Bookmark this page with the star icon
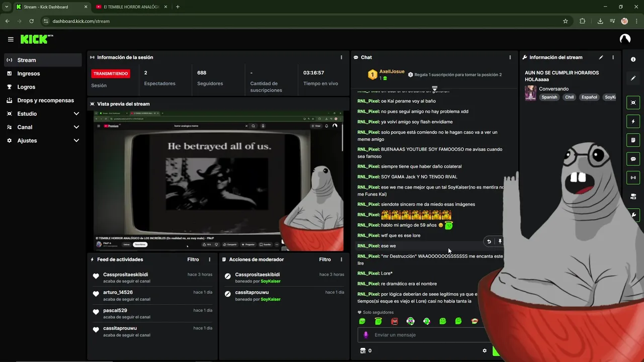 (x=566, y=21)
